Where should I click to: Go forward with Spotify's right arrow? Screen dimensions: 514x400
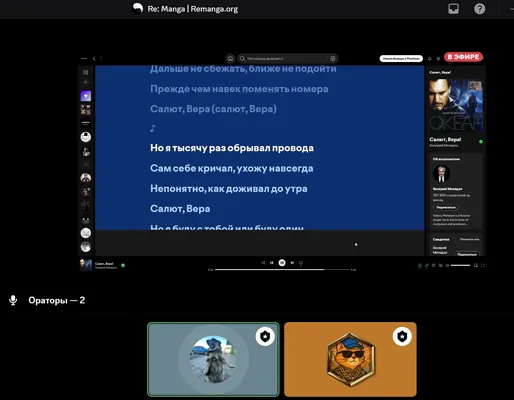click(101, 59)
